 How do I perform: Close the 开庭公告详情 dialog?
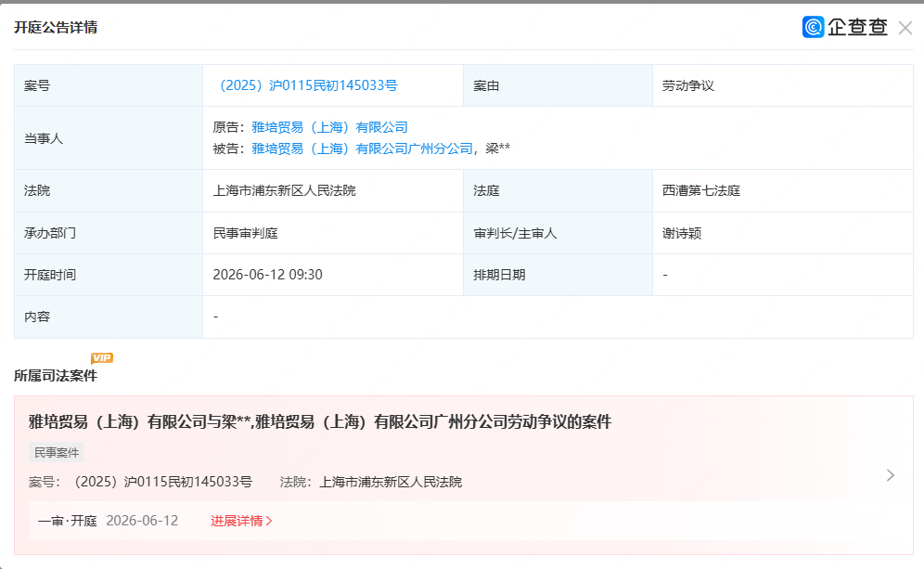coord(905,27)
